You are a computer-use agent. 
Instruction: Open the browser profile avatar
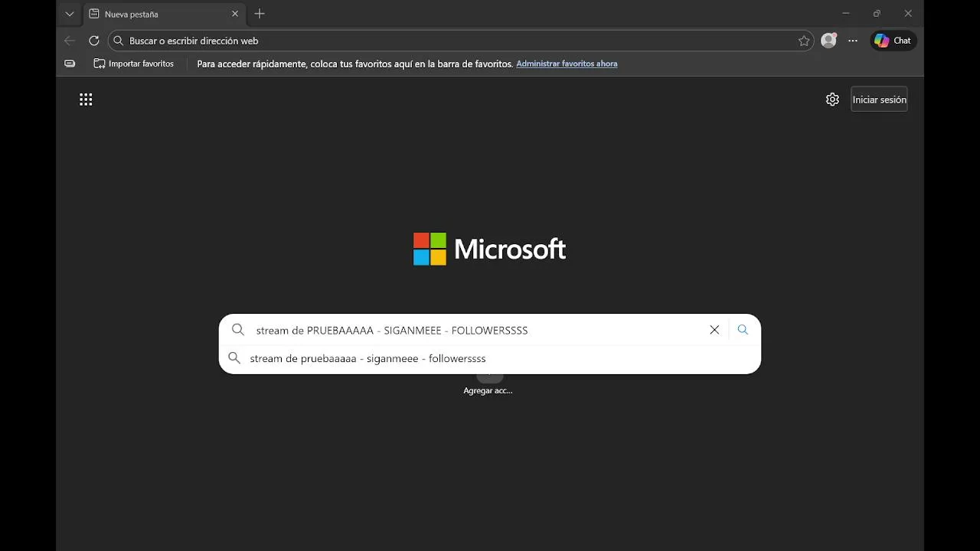click(828, 41)
